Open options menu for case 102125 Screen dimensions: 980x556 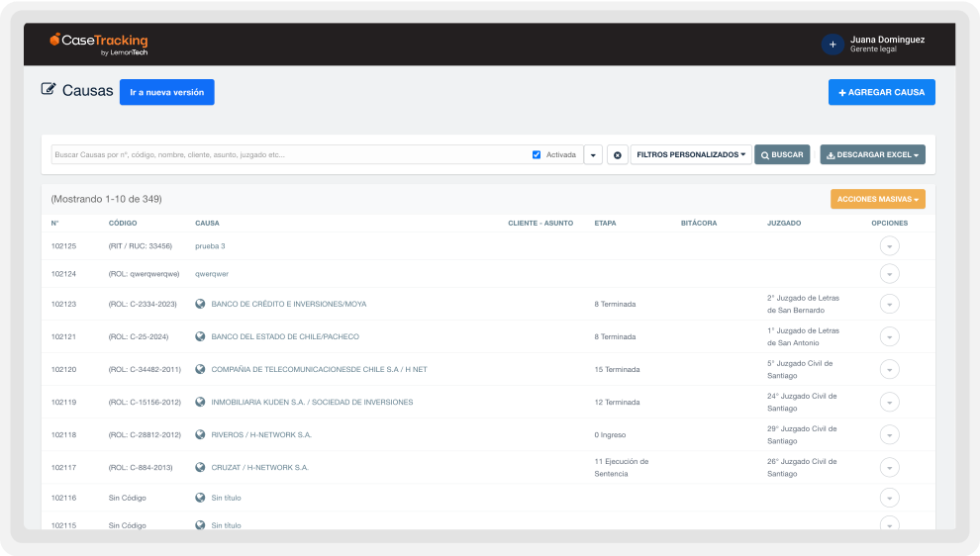(x=889, y=246)
